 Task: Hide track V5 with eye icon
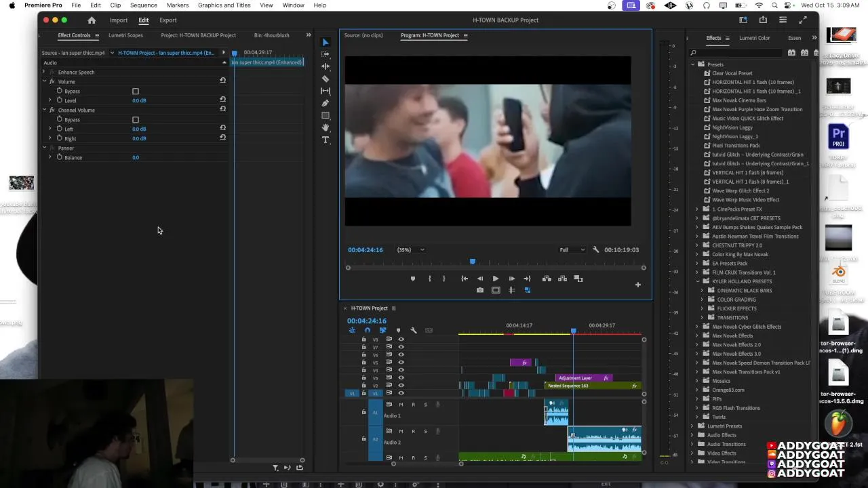401,363
